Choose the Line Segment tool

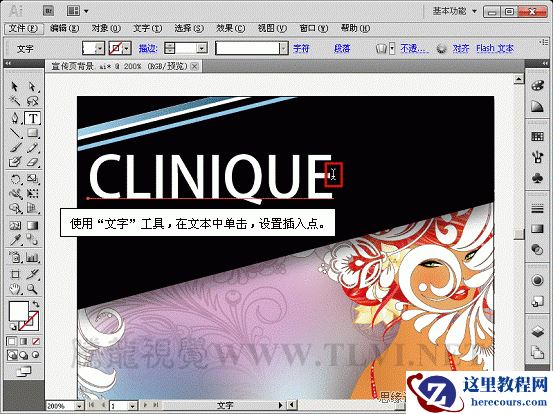pos(14,133)
